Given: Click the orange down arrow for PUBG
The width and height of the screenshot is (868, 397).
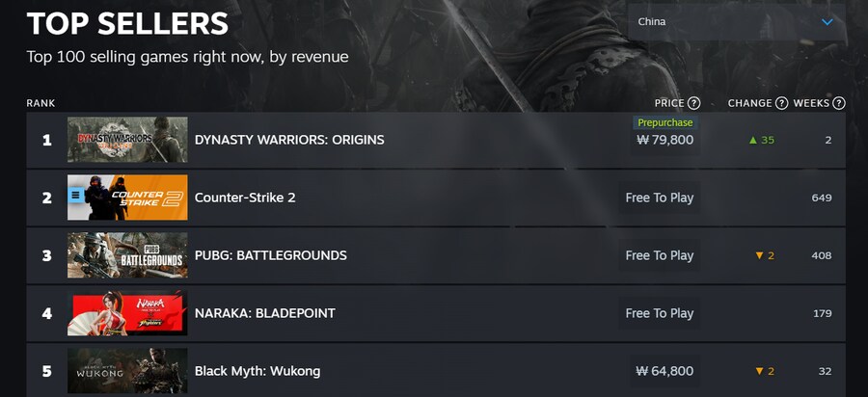Looking at the screenshot, I should [759, 255].
